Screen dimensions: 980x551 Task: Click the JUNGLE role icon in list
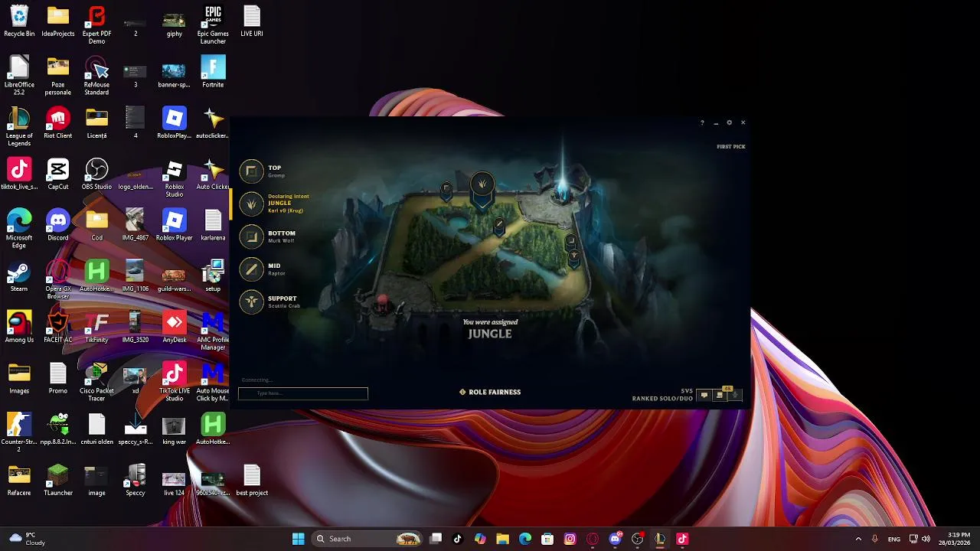pos(251,204)
